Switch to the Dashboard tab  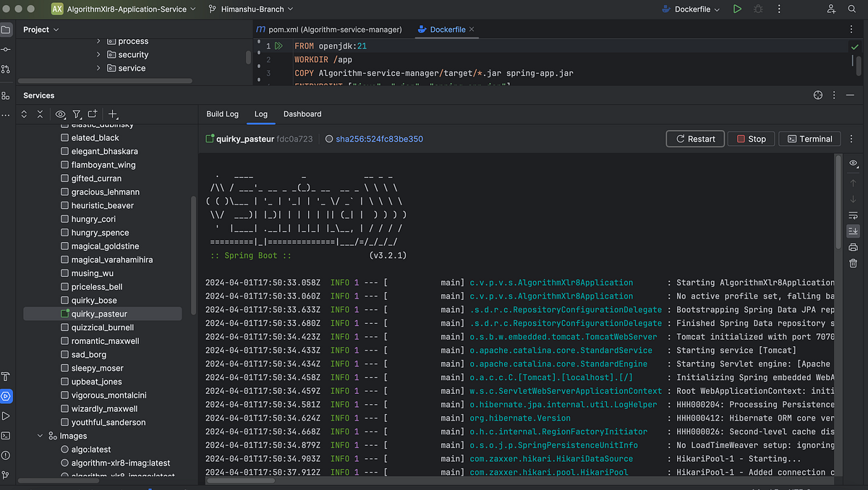[x=302, y=114]
